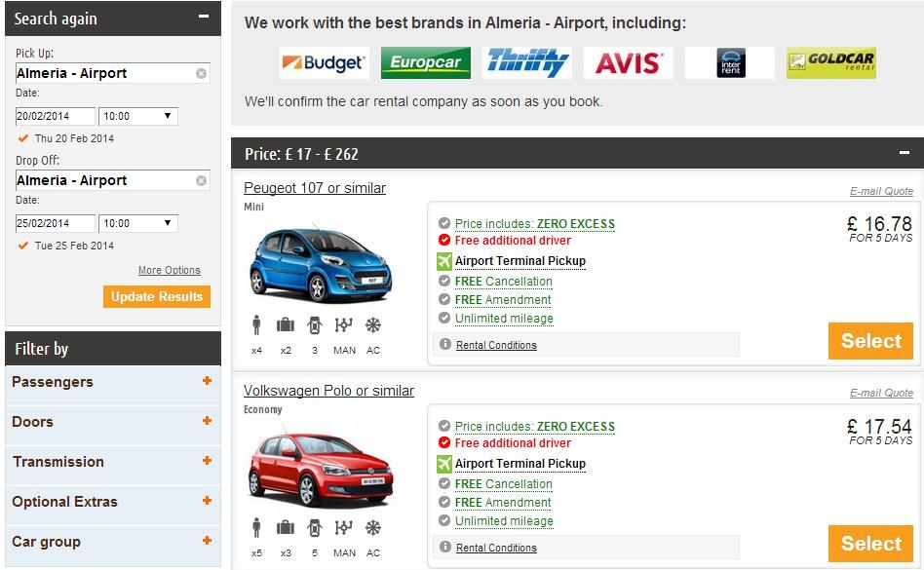Click luggage icon for Peugeot 107
924x570 pixels.
[x=286, y=324]
